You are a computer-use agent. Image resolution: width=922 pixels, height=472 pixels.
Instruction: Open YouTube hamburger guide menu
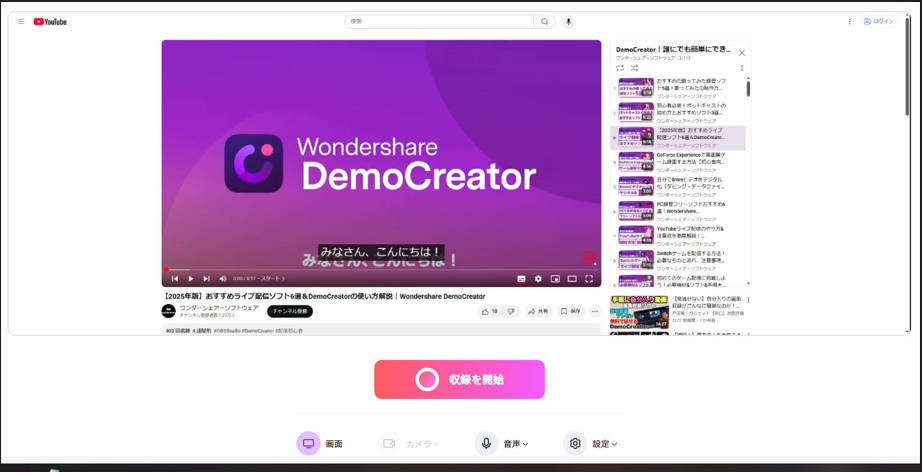(21, 22)
